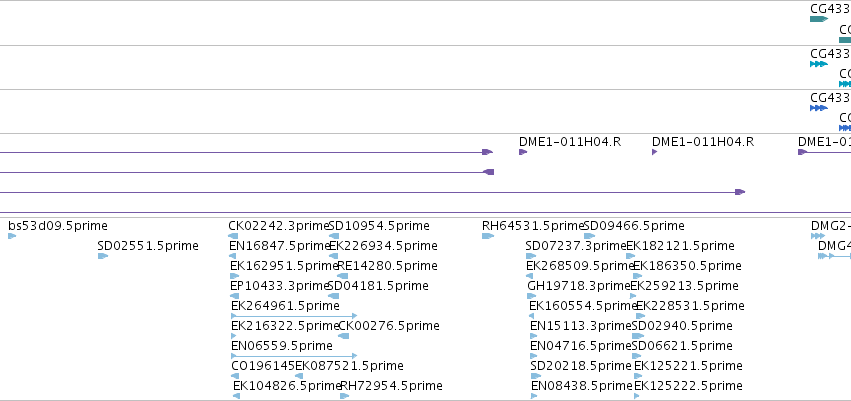The width and height of the screenshot is (851, 401).
Task: Select the EK162951.5prime label
Action: [284, 266]
